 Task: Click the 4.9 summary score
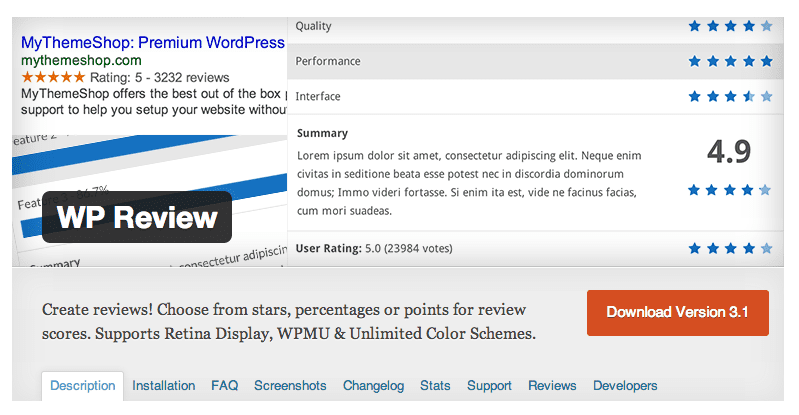coord(729,151)
